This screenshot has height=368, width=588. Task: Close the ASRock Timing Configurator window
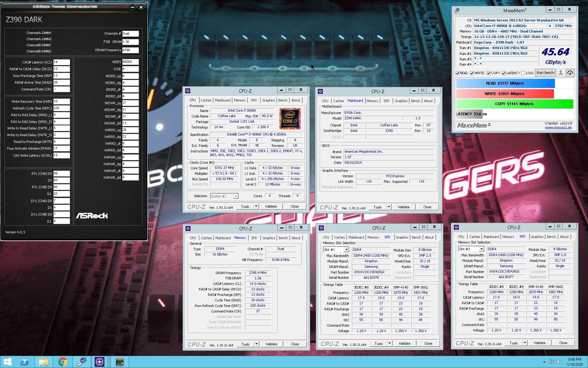pos(141,7)
